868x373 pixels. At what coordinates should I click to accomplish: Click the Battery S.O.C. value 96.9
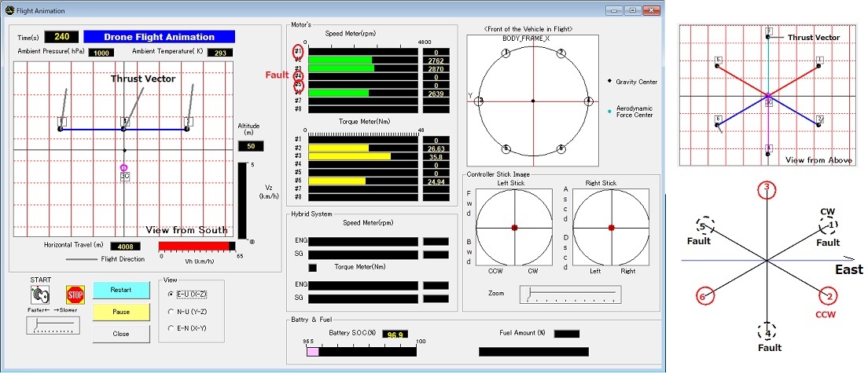[397, 334]
